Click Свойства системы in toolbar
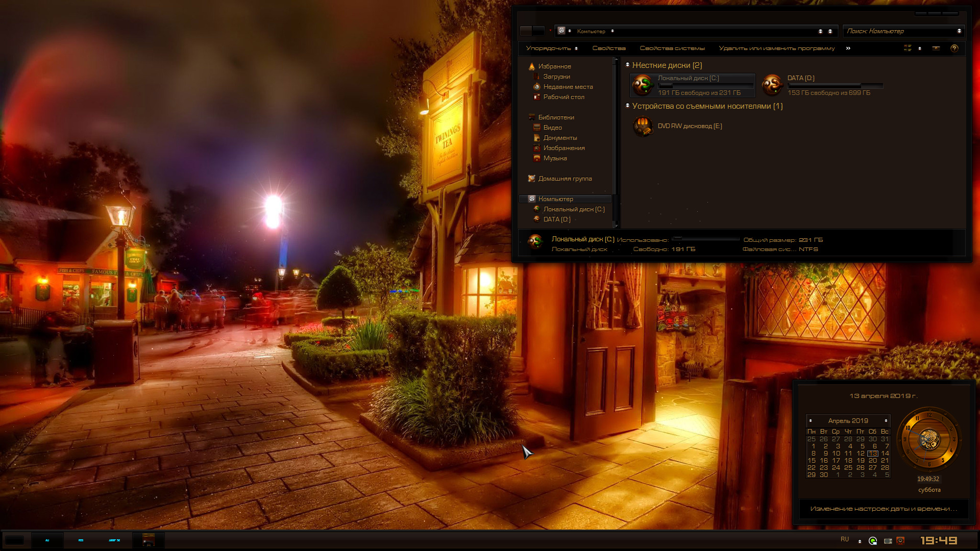 pyautogui.click(x=672, y=48)
